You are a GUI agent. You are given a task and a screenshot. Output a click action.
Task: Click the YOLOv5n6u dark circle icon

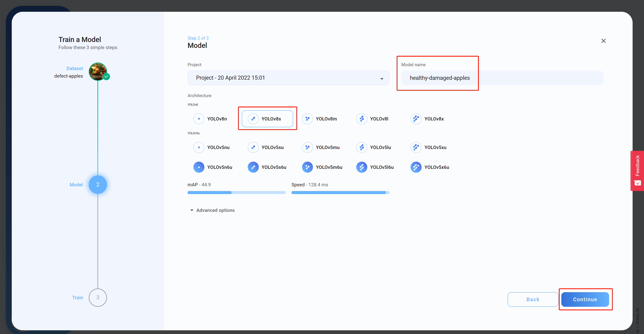199,167
